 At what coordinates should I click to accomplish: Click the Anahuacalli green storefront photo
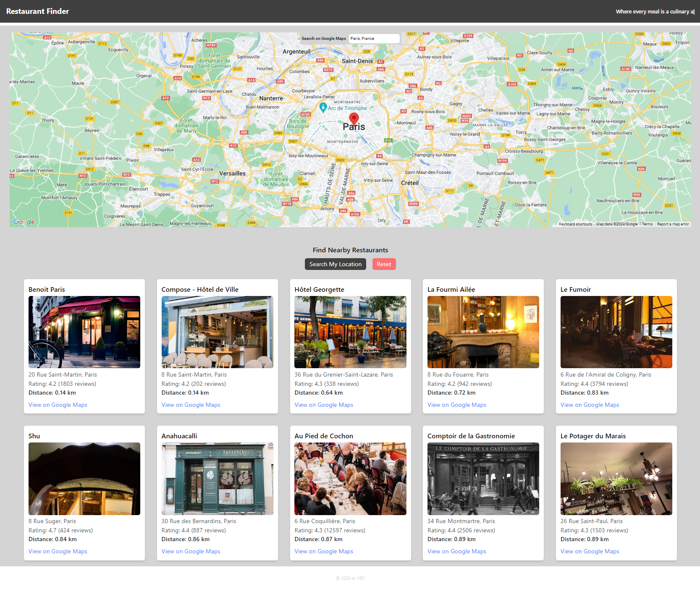(218, 479)
